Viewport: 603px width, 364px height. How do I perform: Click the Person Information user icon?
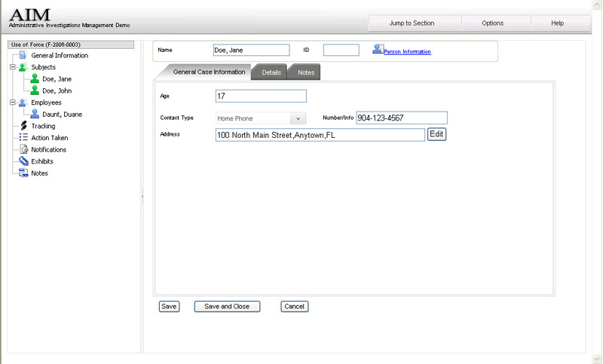(378, 49)
